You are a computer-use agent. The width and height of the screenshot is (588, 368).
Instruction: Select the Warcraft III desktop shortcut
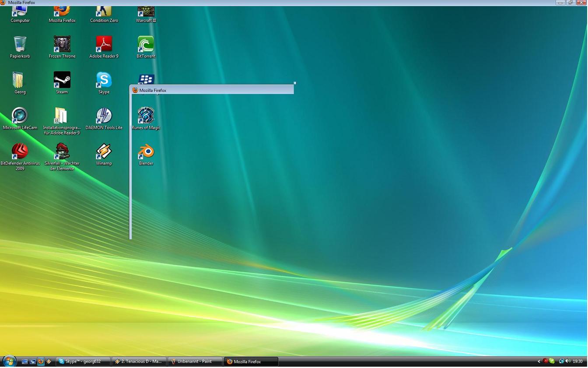click(x=146, y=15)
